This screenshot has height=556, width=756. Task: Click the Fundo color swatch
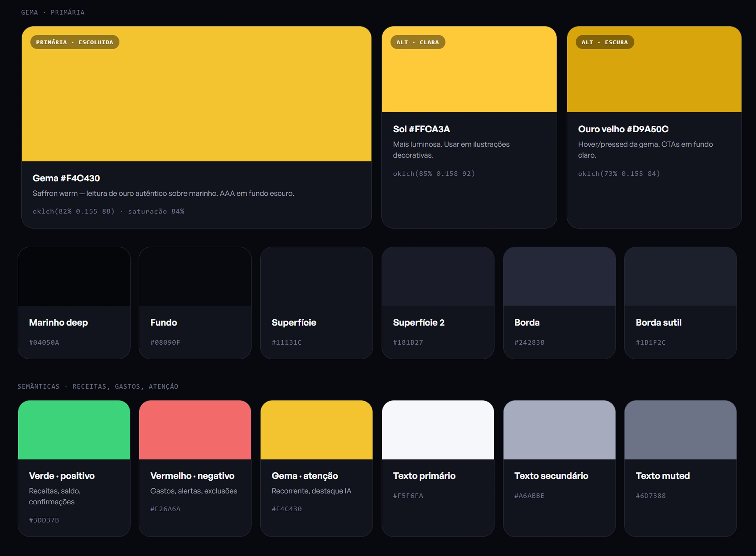(x=195, y=276)
